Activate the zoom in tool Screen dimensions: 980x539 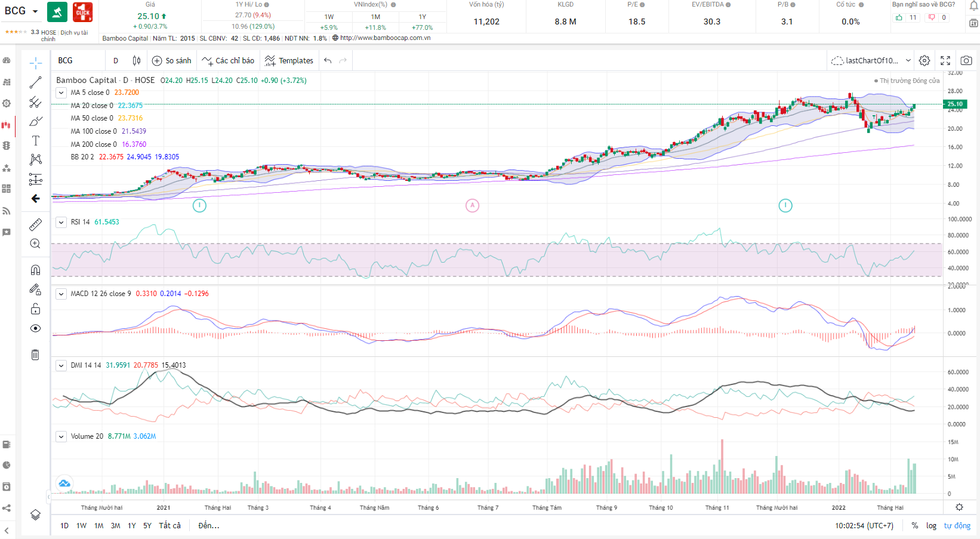36,244
